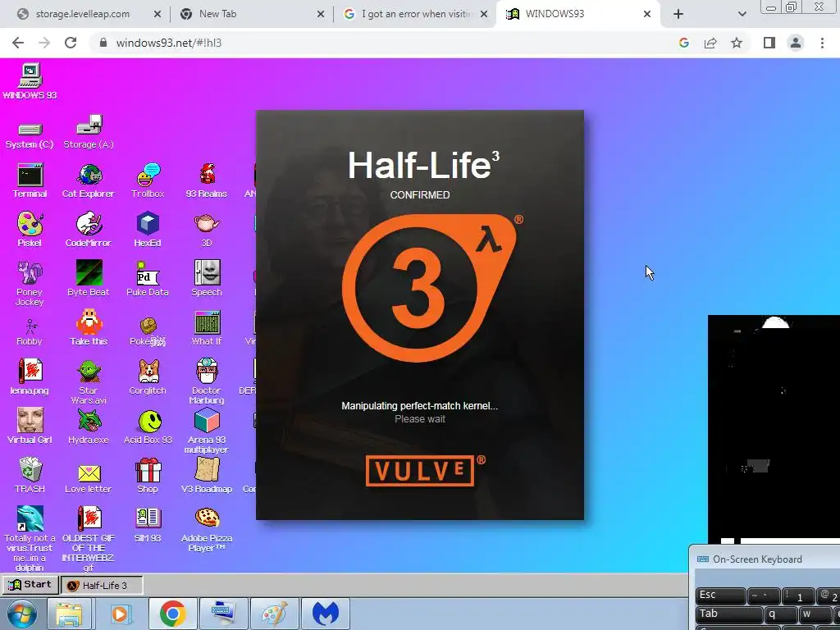Select the WINDOWS93 browser tab
The width and height of the screenshot is (840, 630).
click(578, 14)
